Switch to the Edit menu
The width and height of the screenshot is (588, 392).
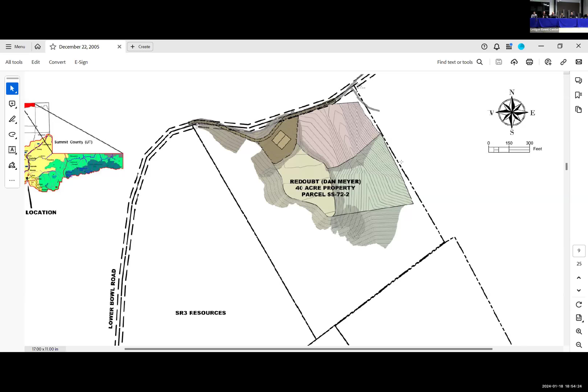[36, 62]
